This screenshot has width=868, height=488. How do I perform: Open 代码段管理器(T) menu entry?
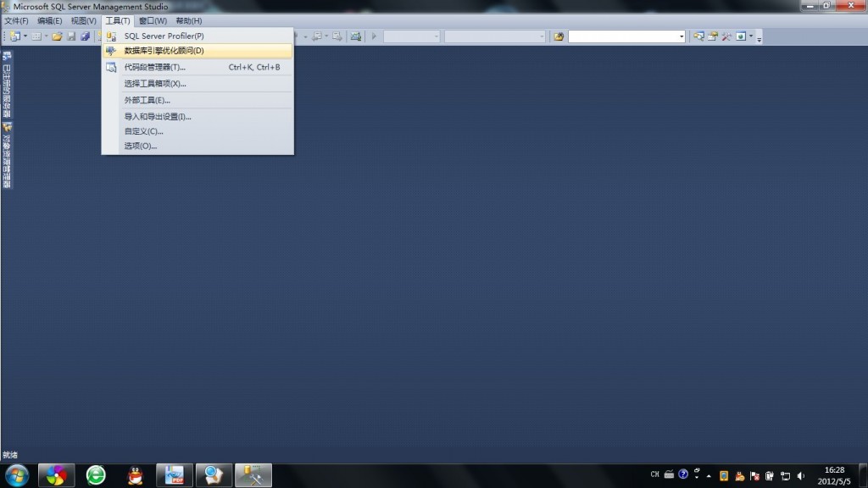coord(198,67)
